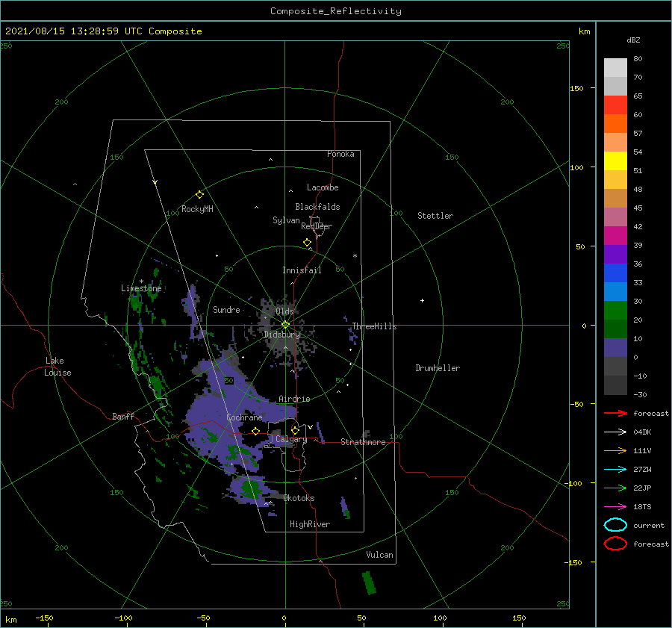Select the Blackfalds label
This screenshot has width=672, height=628.
[x=317, y=207]
